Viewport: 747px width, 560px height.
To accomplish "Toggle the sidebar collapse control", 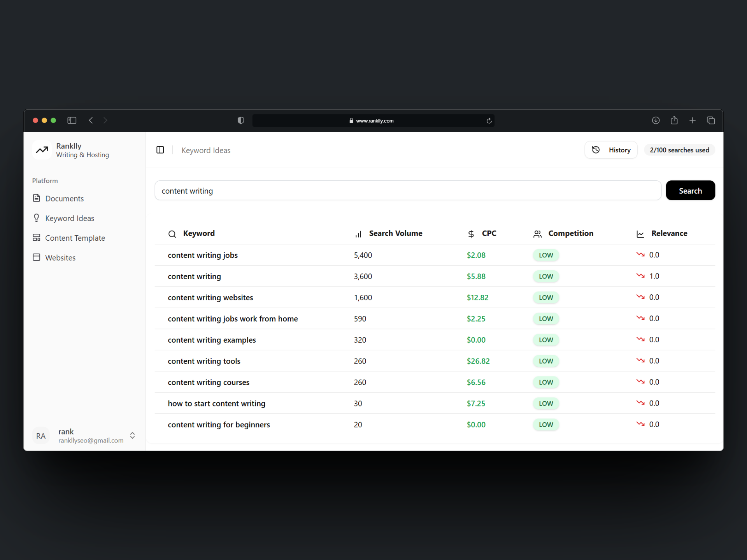I will point(160,150).
